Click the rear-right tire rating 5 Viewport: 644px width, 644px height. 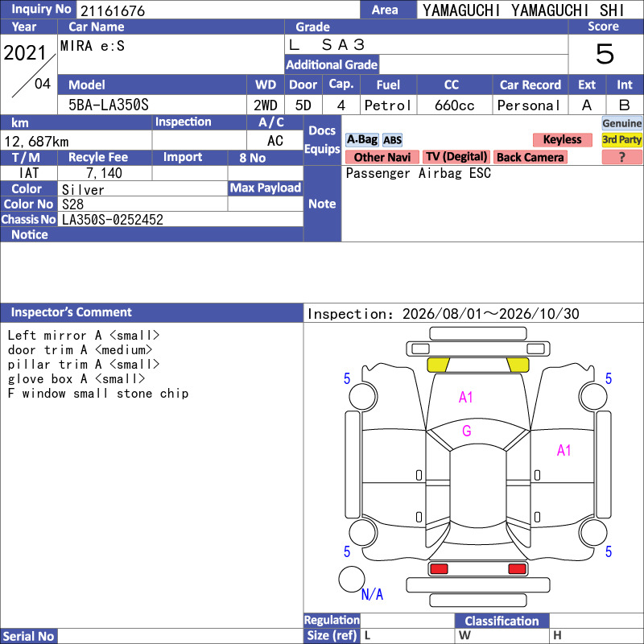point(609,551)
